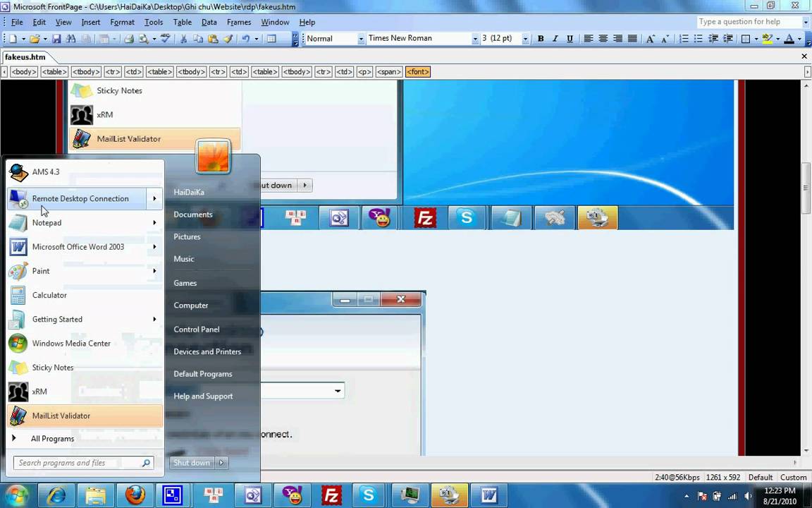Apply the yellow Highlight color
The height and width of the screenshot is (508, 812).
coord(768,39)
